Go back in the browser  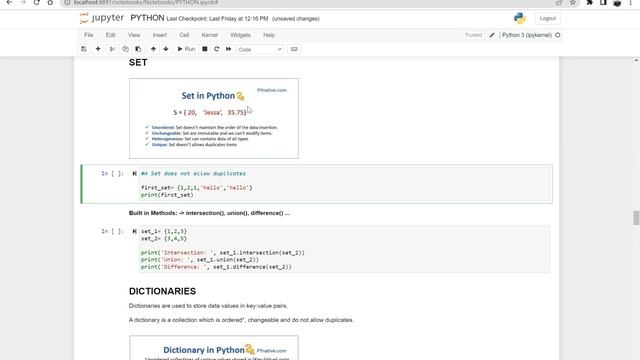pos(9,2)
